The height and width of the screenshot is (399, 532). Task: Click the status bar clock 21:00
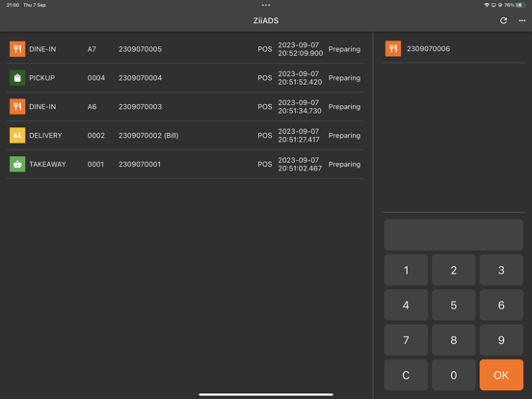coord(13,5)
